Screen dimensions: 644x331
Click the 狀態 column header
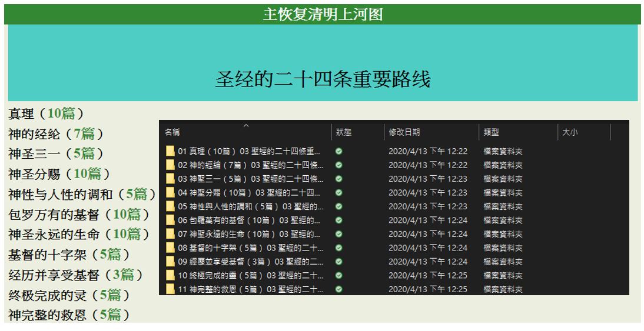[344, 133]
